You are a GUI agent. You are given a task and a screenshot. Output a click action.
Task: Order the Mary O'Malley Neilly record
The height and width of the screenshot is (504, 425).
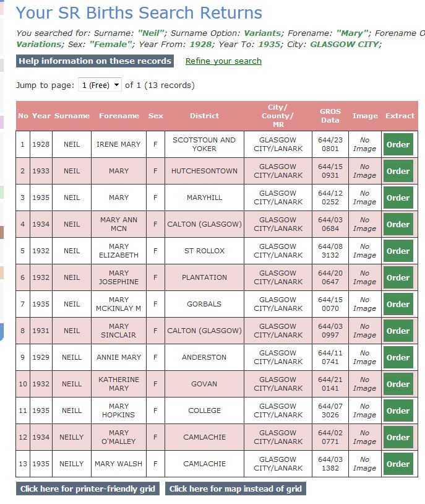tap(398, 437)
